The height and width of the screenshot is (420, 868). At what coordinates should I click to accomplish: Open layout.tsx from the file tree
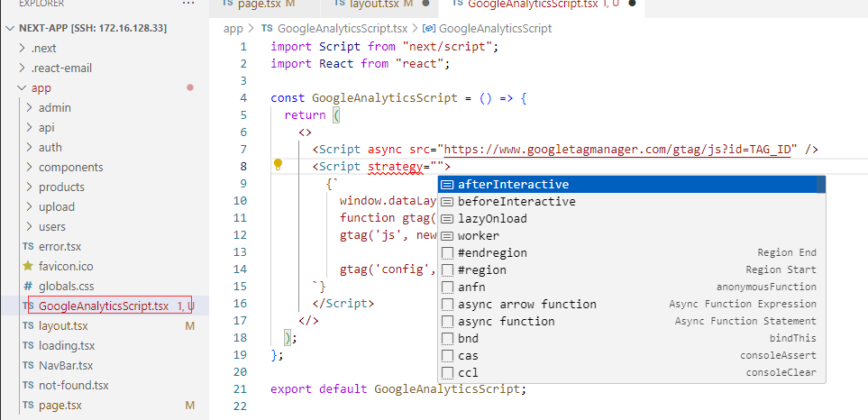point(63,326)
